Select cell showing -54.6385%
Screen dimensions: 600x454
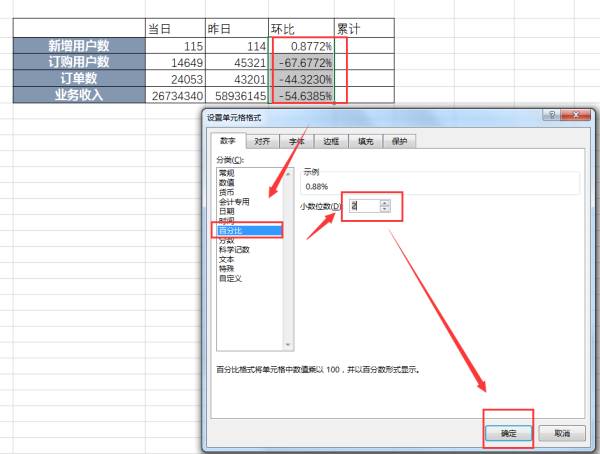click(x=302, y=95)
